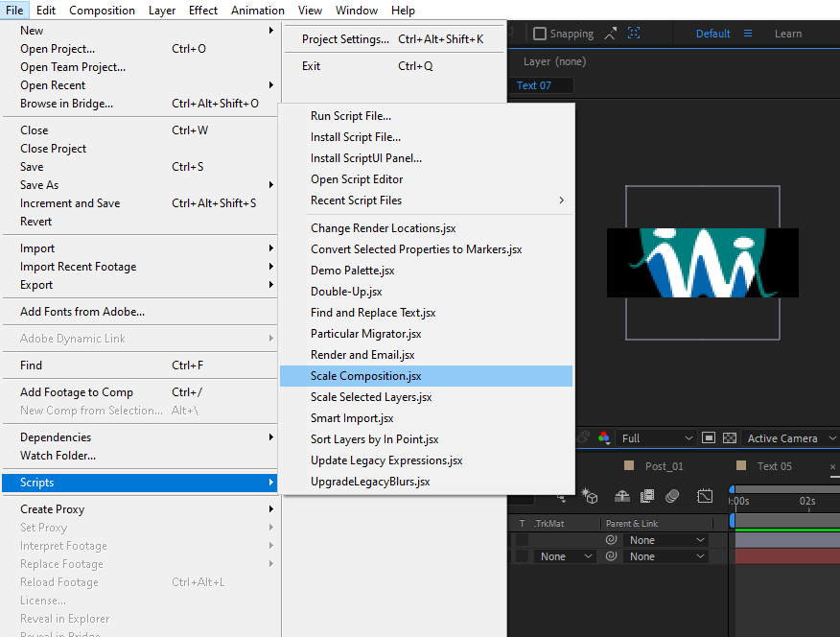
Task: Click first row parent pick whip spiral
Action: point(611,540)
